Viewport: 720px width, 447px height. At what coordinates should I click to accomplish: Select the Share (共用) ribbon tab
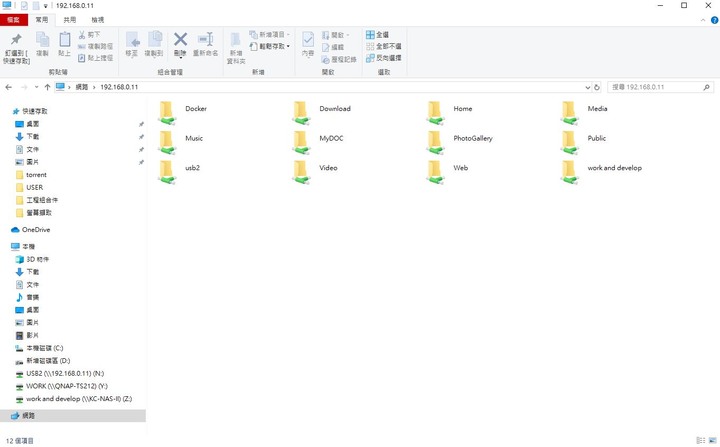(x=70, y=20)
